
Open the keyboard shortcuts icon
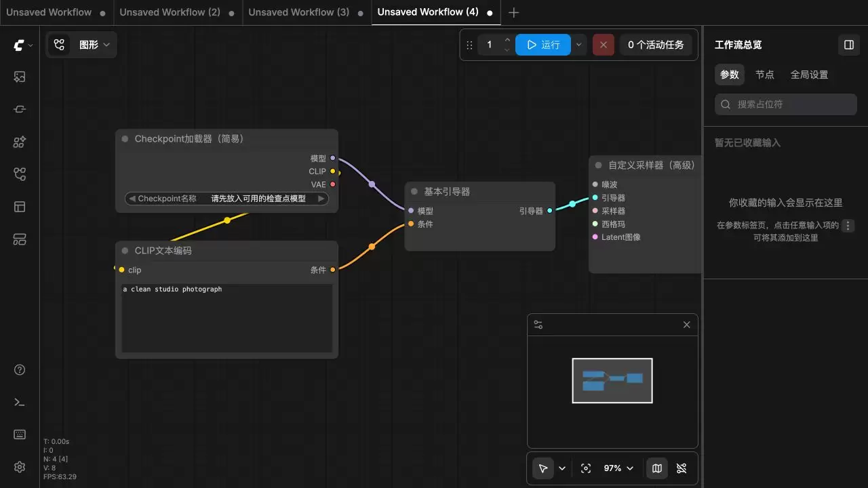tap(20, 434)
